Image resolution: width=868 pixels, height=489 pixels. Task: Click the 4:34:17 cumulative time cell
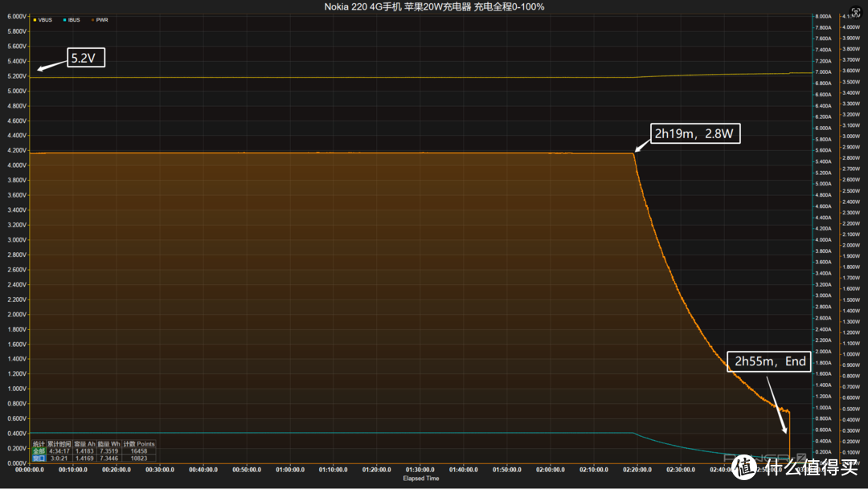pos(59,451)
